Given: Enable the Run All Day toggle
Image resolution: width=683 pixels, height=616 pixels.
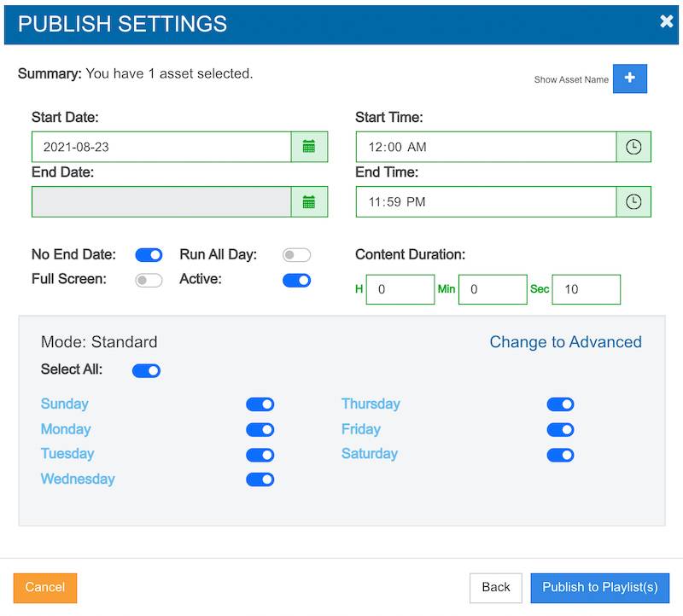Looking at the screenshot, I should point(296,255).
